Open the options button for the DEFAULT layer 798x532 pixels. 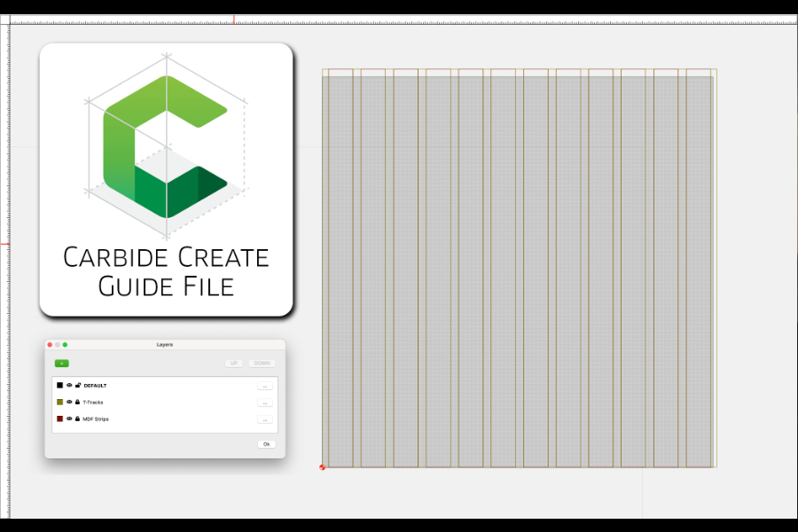coord(265,387)
